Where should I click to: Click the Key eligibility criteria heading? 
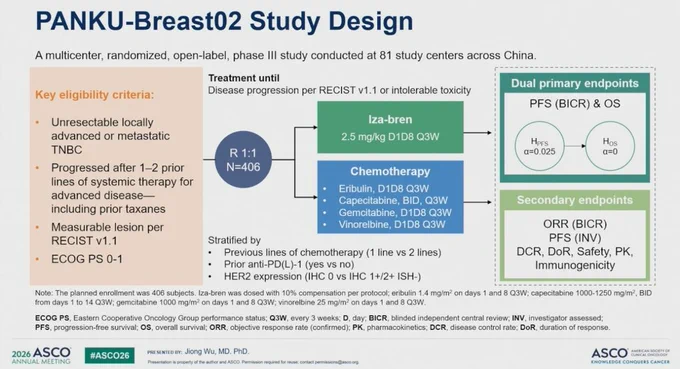tap(95, 95)
